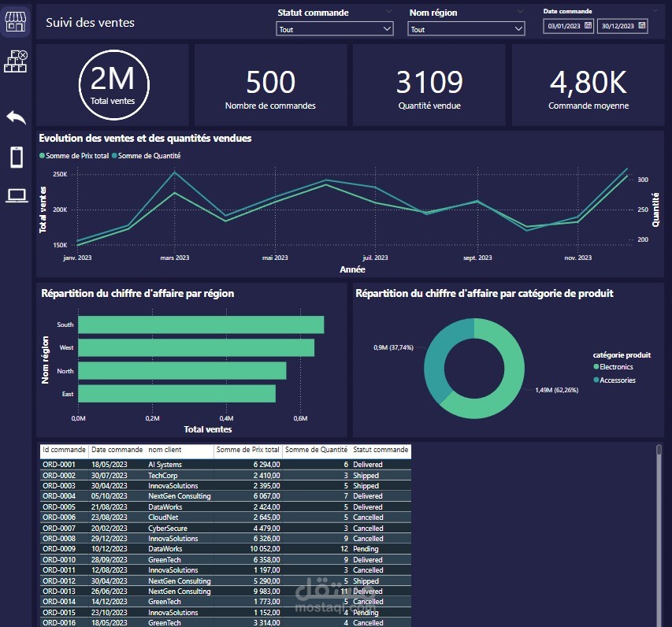This screenshot has height=627, width=672.
Task: Click sept. 2023 axis label
Action: (x=477, y=258)
